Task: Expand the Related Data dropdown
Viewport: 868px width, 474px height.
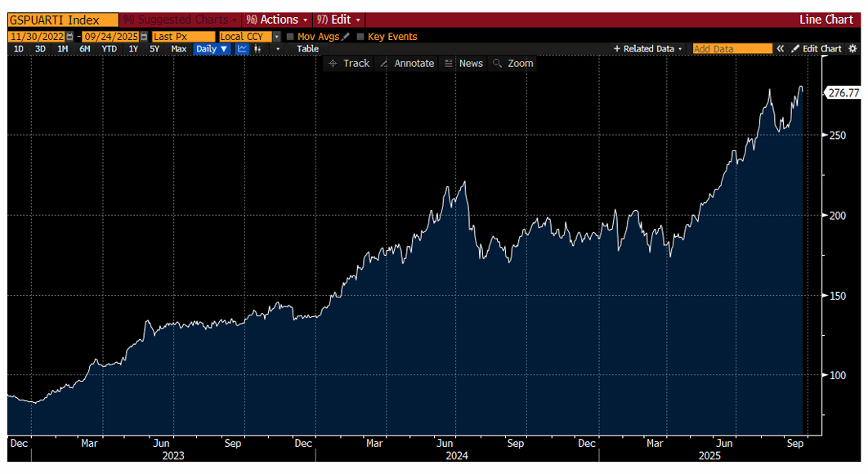Action: (647, 49)
